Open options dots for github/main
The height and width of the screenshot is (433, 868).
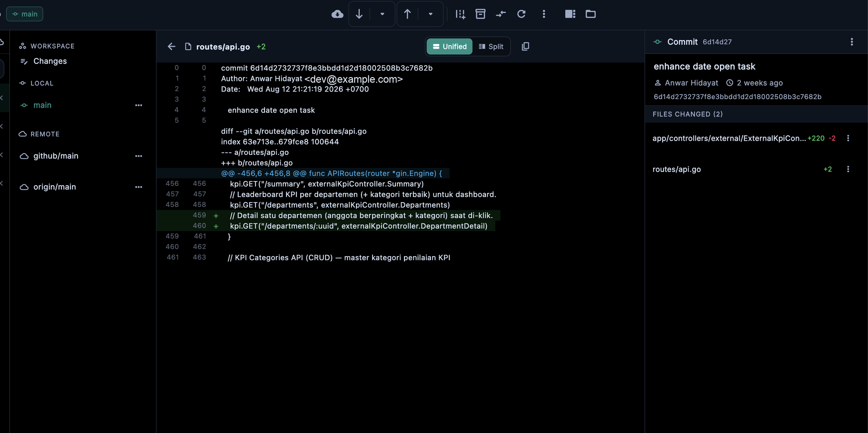click(139, 156)
